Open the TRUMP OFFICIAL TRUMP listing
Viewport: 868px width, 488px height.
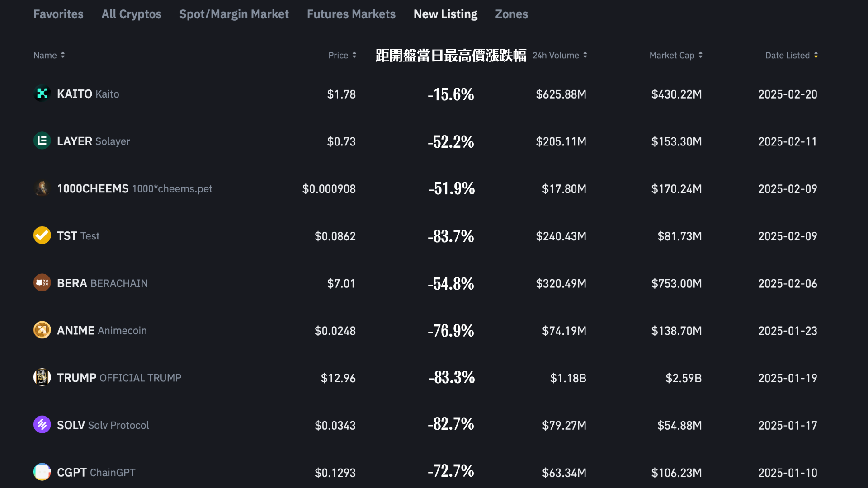tap(119, 378)
